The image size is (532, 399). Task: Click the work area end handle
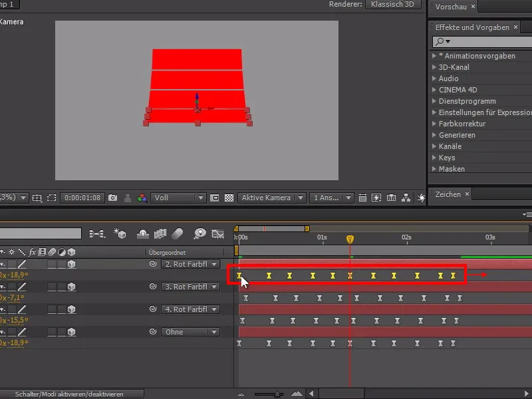307,229
